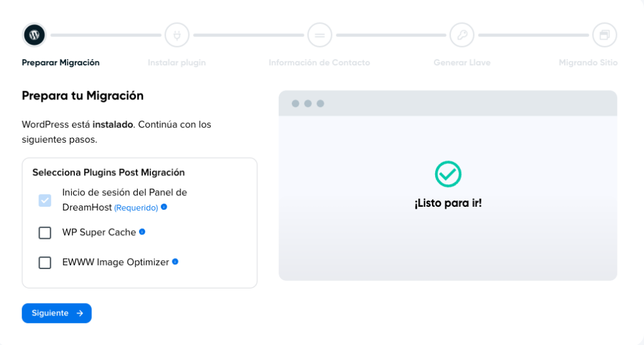This screenshot has height=345, width=644.
Task: Click progress bar between Preparar and Instalar
Action: [x=106, y=35]
